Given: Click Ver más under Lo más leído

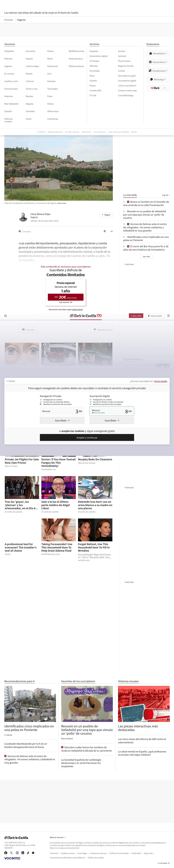Looking at the screenshot, I should tap(146, 256).
